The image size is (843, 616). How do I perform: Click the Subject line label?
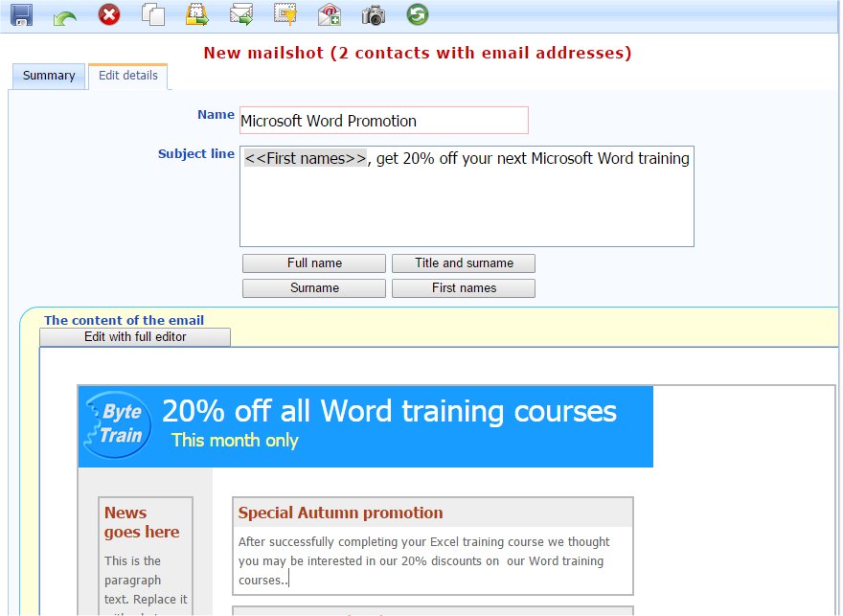pyautogui.click(x=196, y=154)
